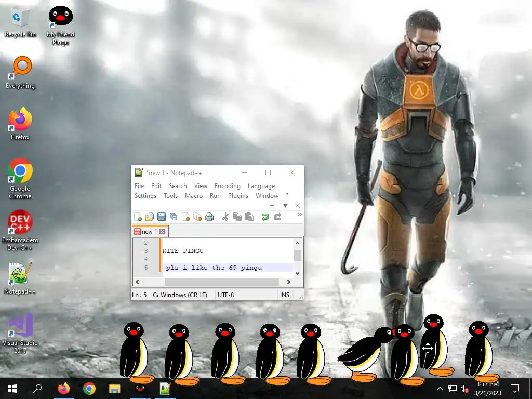Select the My Friend Pingu desktop shortcut

[x=60, y=26]
